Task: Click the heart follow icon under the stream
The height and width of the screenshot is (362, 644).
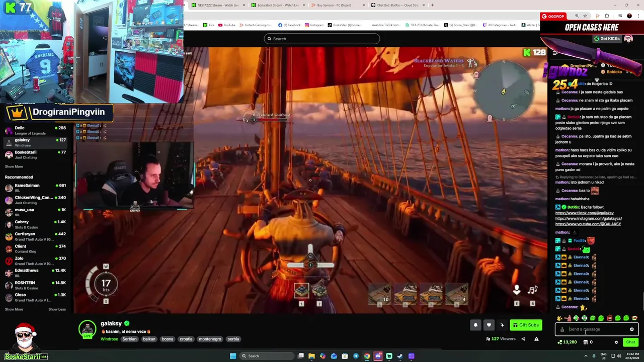Action: pos(489,325)
